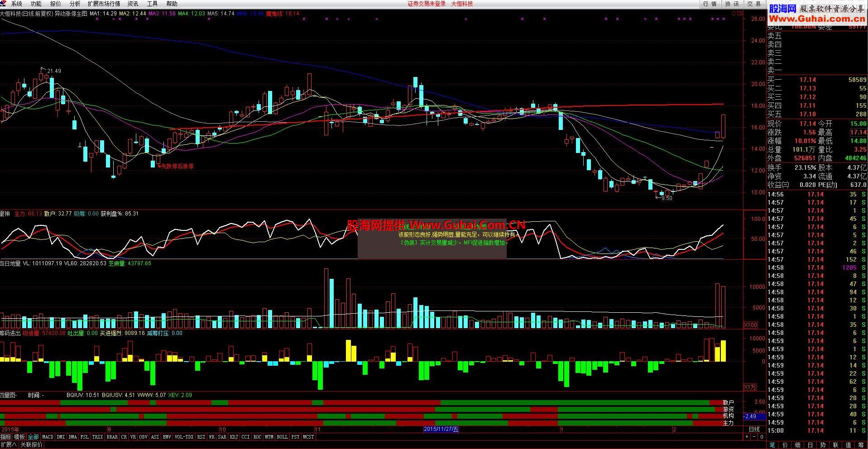Open the 功能 menu
The width and height of the screenshot is (868, 449).
pos(36,4)
